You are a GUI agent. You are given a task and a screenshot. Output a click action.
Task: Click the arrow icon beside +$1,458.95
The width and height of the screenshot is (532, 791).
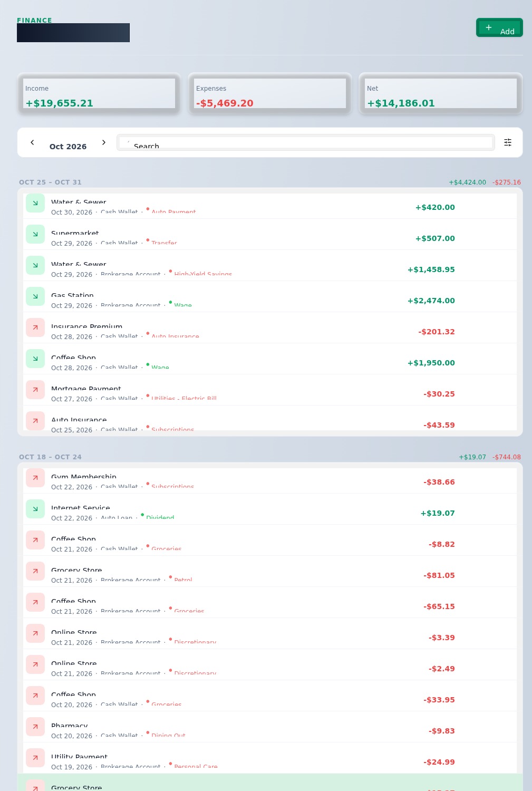pyautogui.click(x=35, y=265)
